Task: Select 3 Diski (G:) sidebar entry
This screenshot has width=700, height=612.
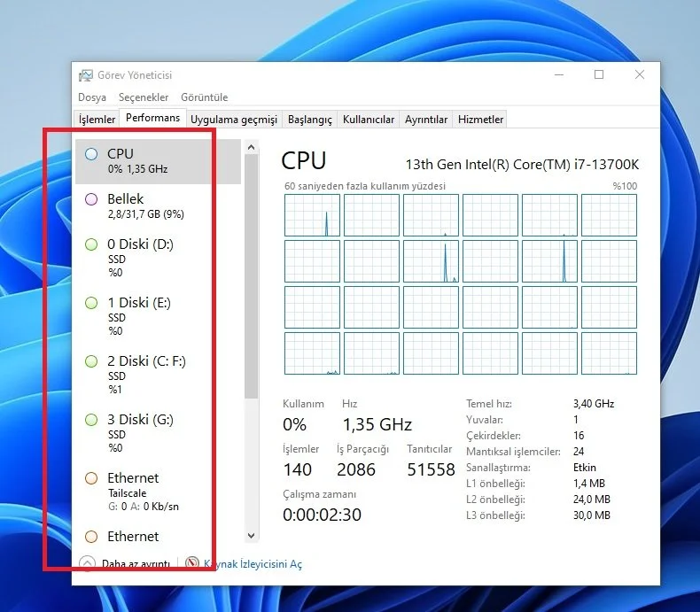Action: 158,433
